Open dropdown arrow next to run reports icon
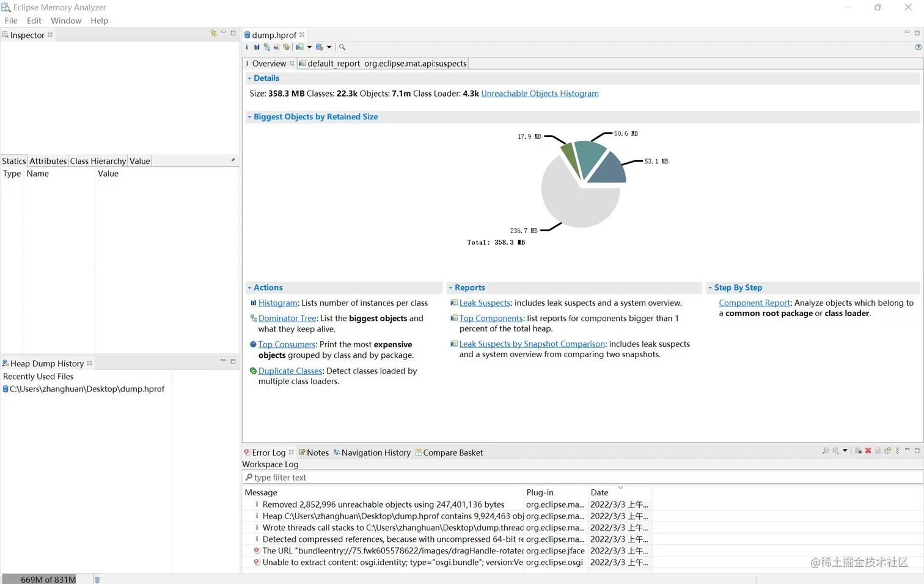924x584 pixels. click(x=309, y=47)
